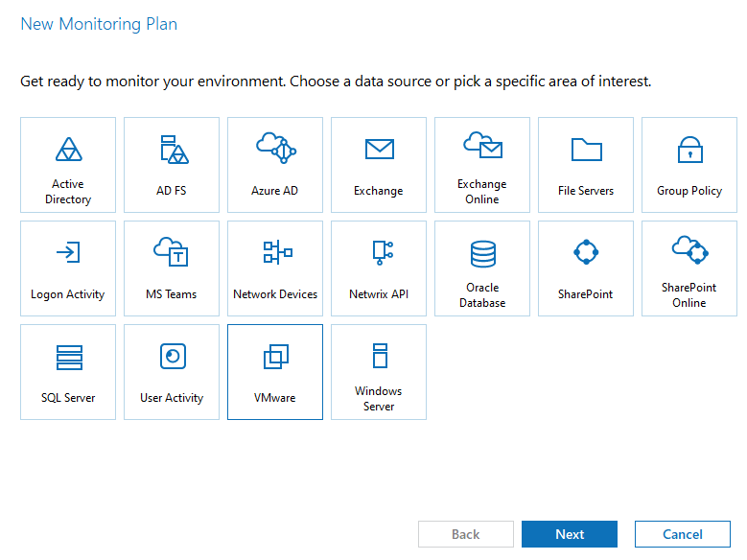Click the Next button

pyautogui.click(x=570, y=534)
